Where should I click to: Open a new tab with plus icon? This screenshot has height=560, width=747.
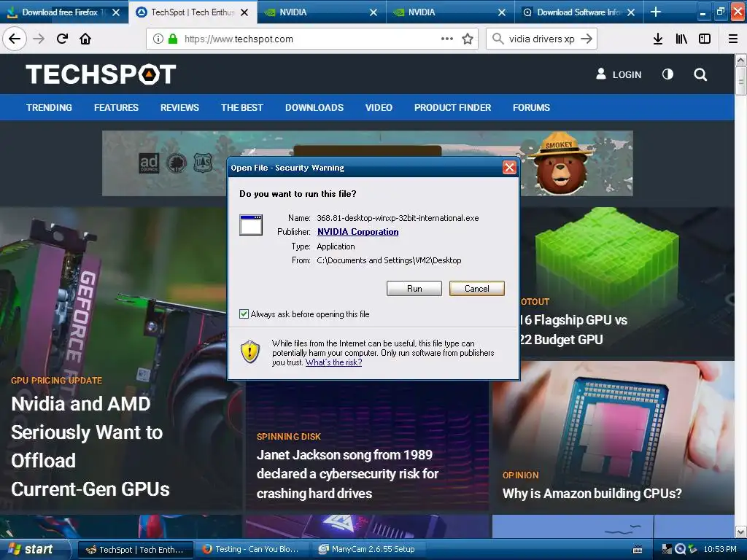pyautogui.click(x=656, y=12)
